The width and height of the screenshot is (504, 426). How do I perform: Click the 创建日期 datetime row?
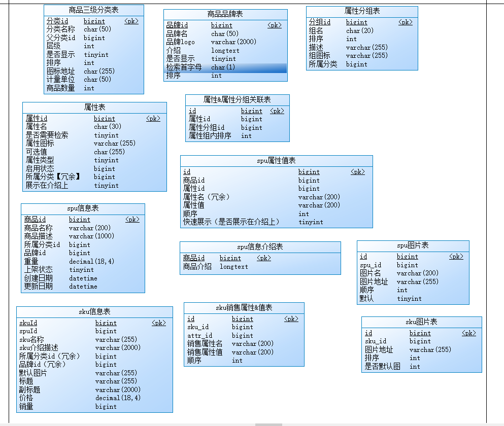(83, 278)
